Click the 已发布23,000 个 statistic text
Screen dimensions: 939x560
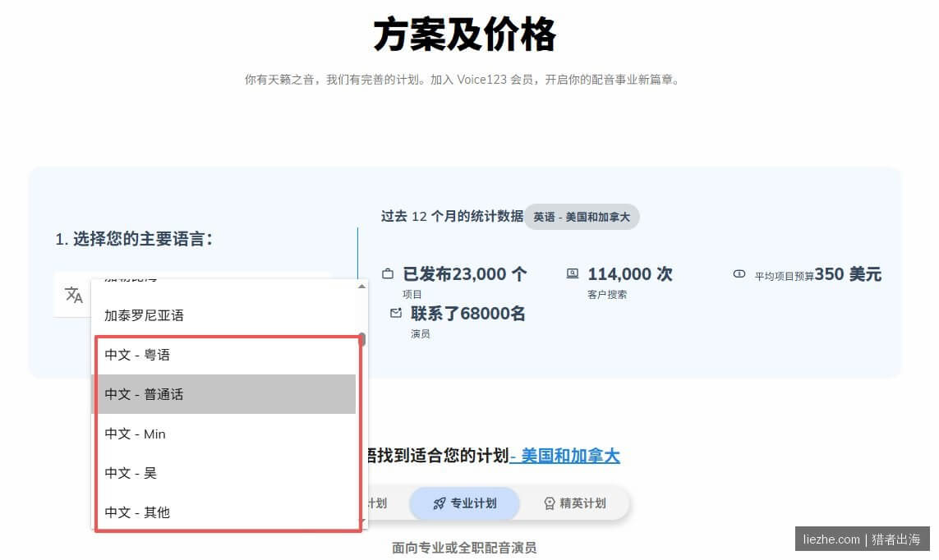click(x=465, y=274)
